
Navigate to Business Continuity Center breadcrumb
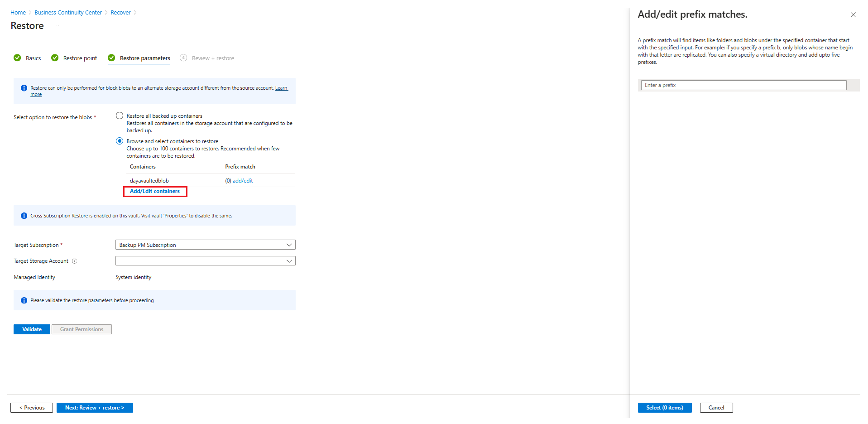click(x=68, y=13)
